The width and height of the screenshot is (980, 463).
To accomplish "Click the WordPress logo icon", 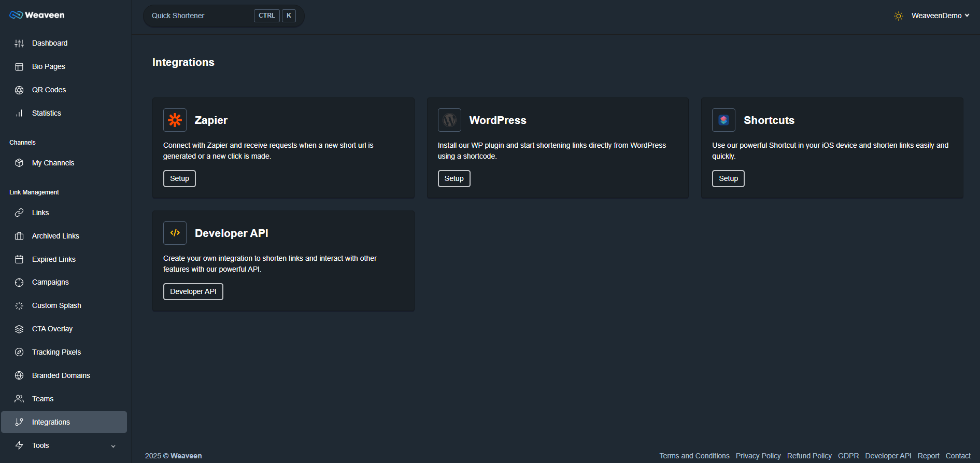I will click(449, 120).
